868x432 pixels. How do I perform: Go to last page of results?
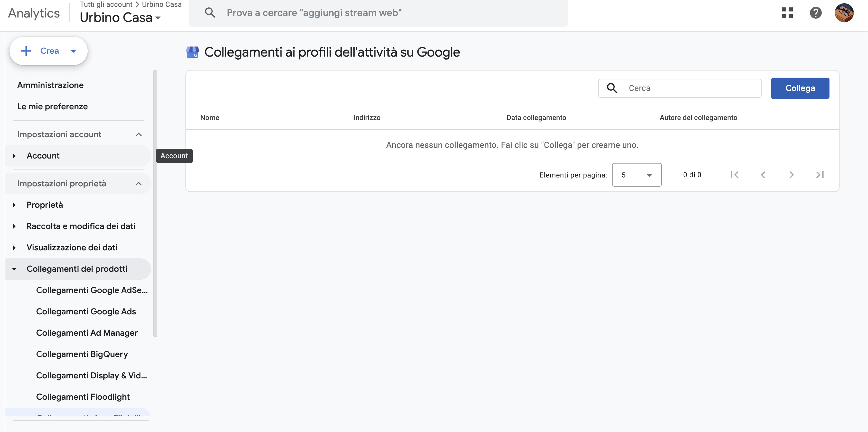[820, 175]
